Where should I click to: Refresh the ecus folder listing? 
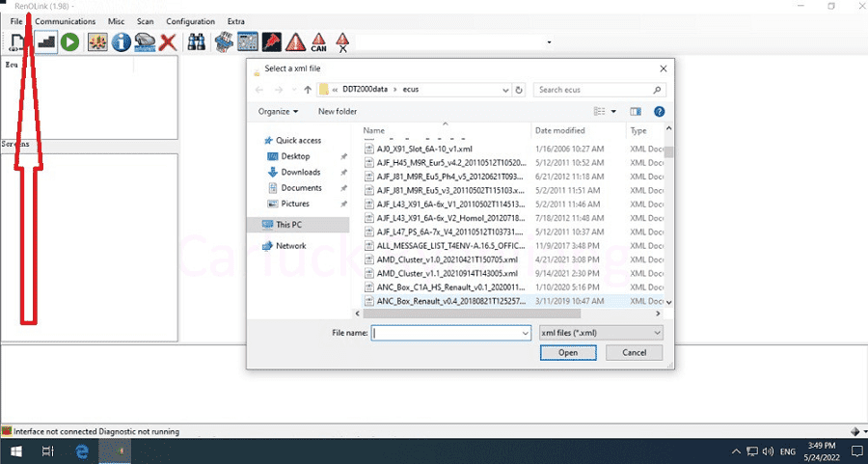coord(519,90)
